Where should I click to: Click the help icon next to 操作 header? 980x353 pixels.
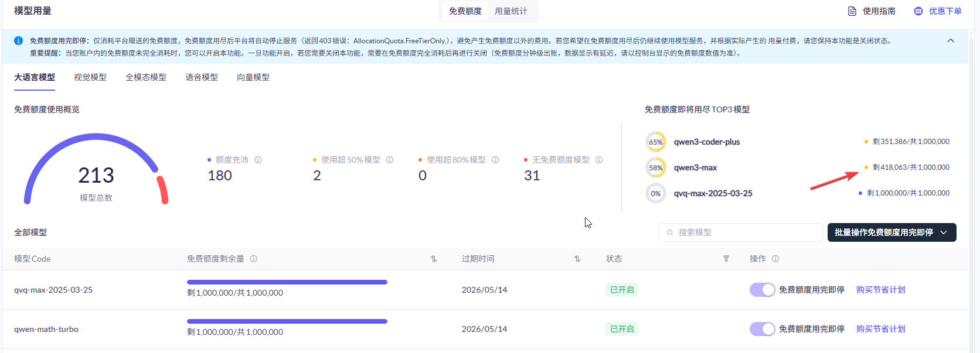click(x=775, y=259)
